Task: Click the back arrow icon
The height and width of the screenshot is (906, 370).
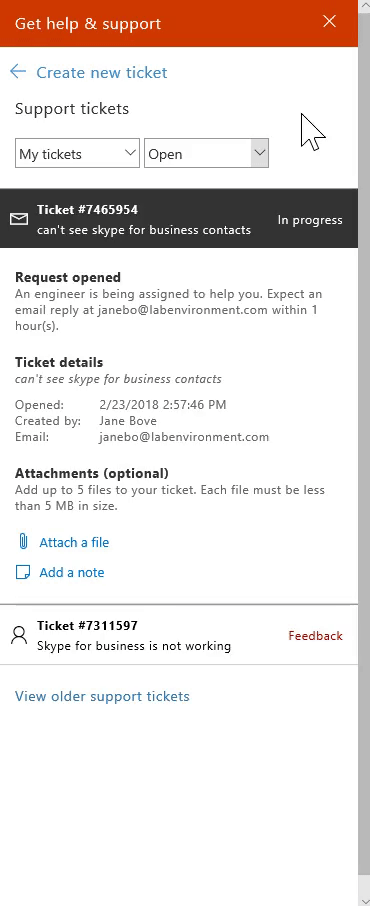Action: click(x=18, y=72)
